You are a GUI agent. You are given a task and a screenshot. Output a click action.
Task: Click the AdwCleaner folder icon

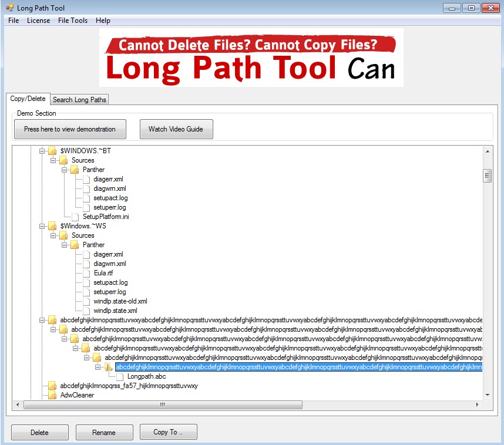pyautogui.click(x=52, y=395)
